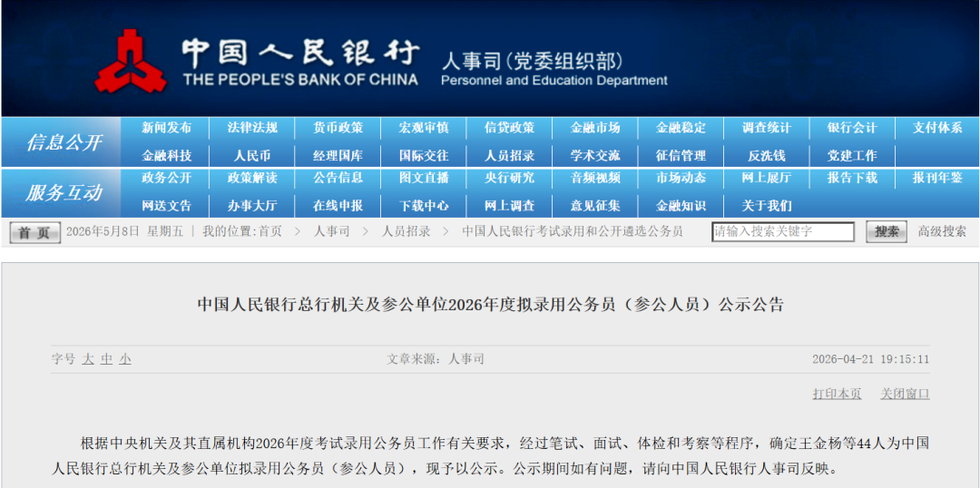Select 下载中心 menu item
Screen dimensions: 980x488
pos(424,206)
